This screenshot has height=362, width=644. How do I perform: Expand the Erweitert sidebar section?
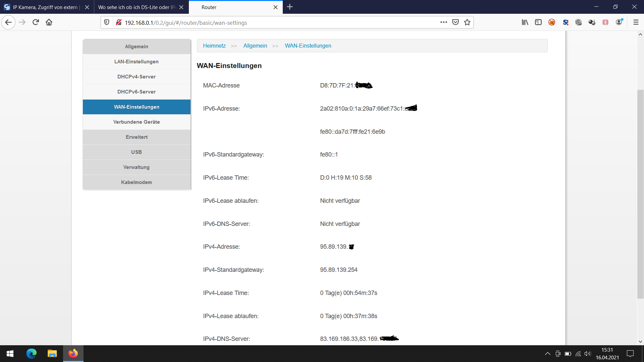pyautogui.click(x=137, y=137)
